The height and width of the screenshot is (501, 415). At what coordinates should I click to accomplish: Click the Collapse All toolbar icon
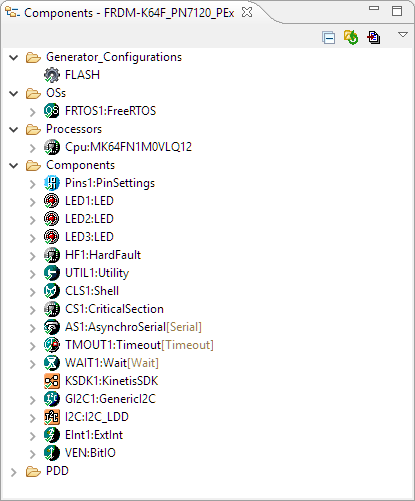point(329,38)
